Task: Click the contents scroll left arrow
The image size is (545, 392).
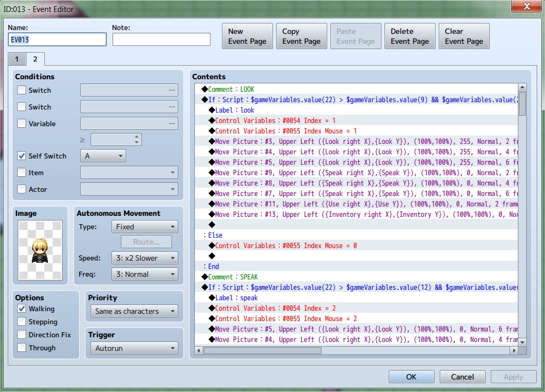Action: tap(199, 351)
